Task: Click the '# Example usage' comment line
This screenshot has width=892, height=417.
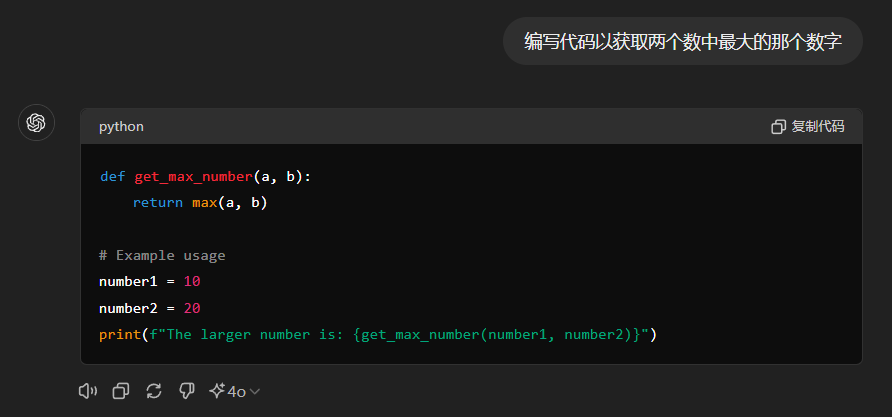Action: (x=162, y=255)
